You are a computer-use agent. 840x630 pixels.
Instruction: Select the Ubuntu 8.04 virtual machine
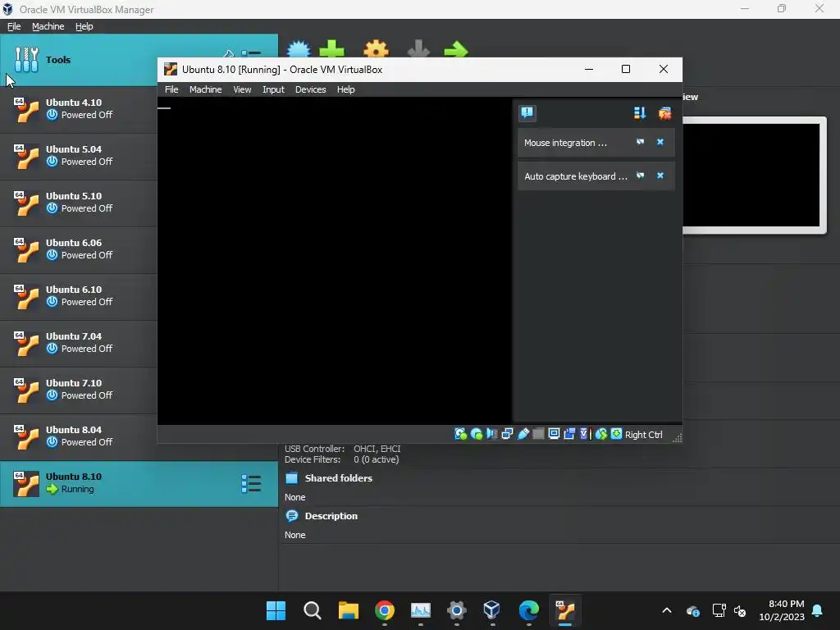coord(79,436)
